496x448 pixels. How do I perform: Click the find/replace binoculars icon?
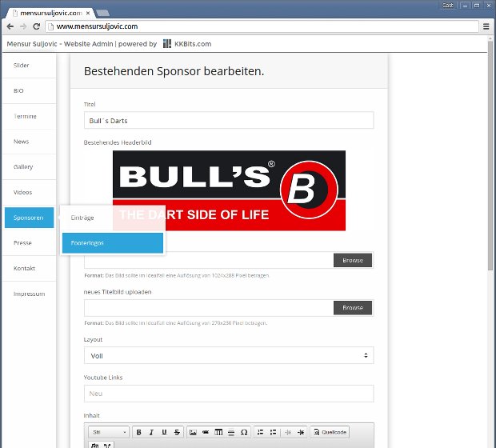pos(94,445)
